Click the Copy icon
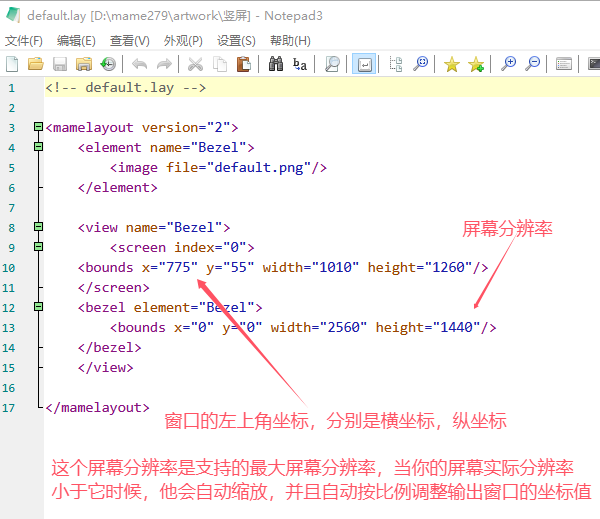 pos(220,64)
